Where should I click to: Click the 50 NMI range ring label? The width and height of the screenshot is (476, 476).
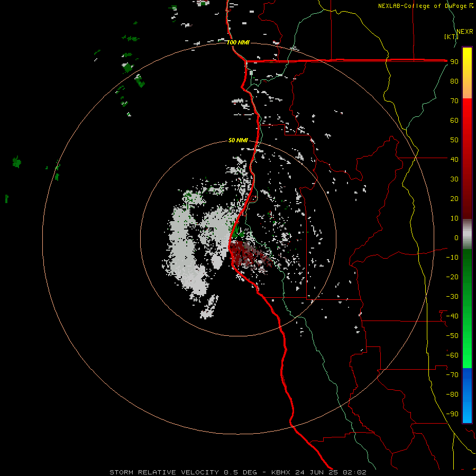click(238, 140)
